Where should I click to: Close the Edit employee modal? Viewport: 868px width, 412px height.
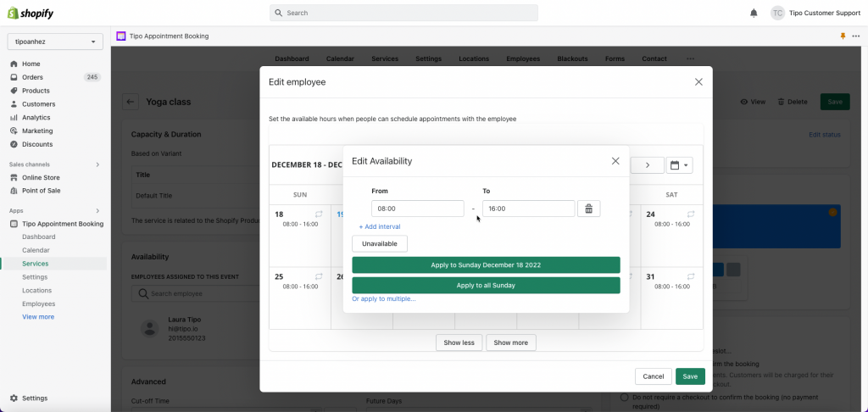698,82
